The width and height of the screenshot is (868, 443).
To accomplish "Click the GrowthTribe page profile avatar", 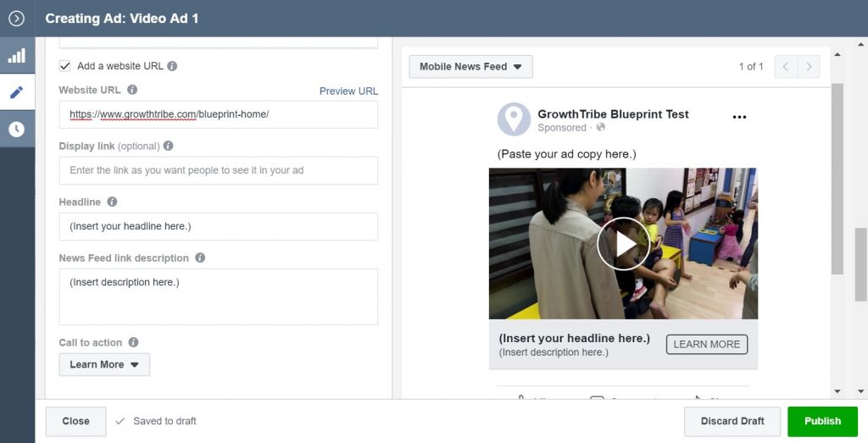I will [514, 119].
